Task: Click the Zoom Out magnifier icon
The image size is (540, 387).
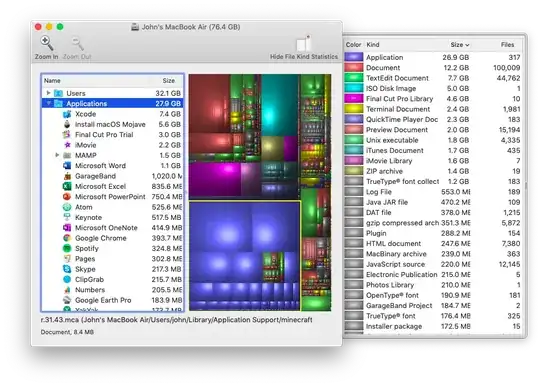Action: click(x=77, y=43)
